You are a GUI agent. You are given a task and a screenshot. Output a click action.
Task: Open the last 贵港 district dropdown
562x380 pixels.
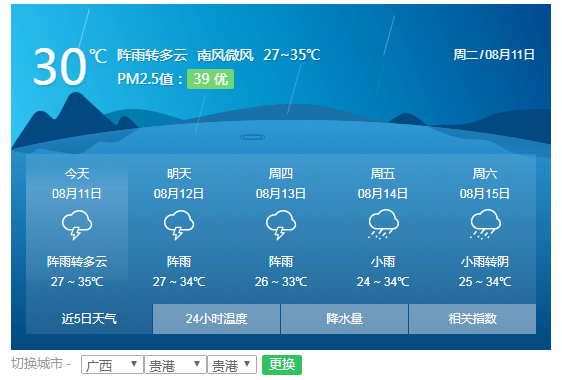coord(232,365)
